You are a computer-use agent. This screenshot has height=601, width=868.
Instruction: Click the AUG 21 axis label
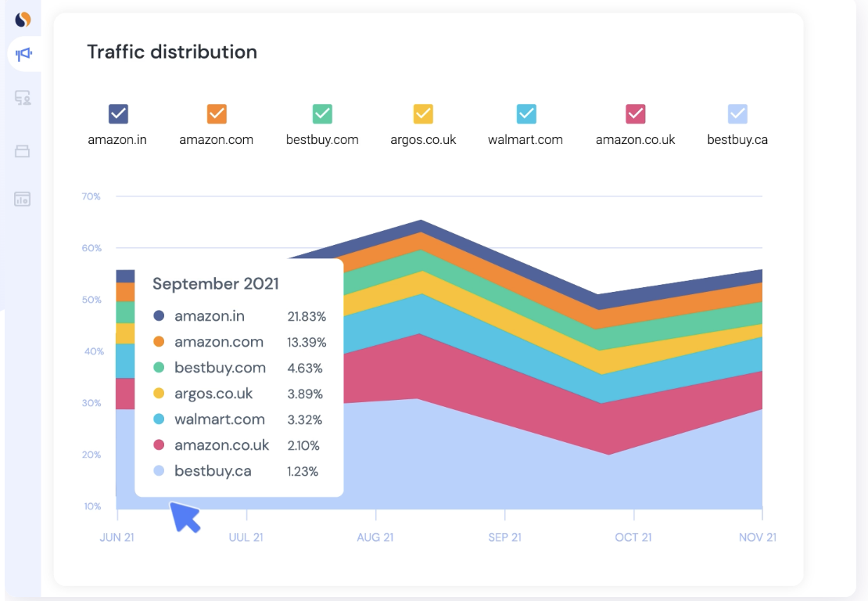[x=375, y=537]
